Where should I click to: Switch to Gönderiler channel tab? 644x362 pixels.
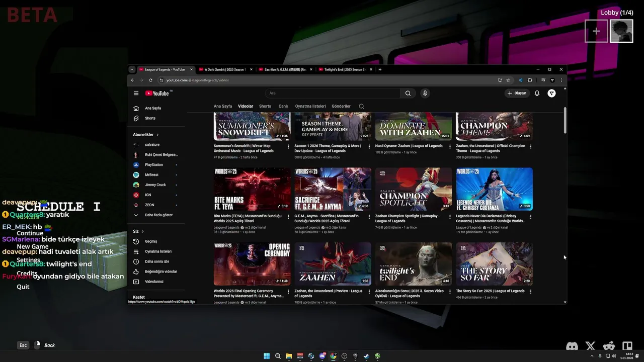pyautogui.click(x=341, y=106)
